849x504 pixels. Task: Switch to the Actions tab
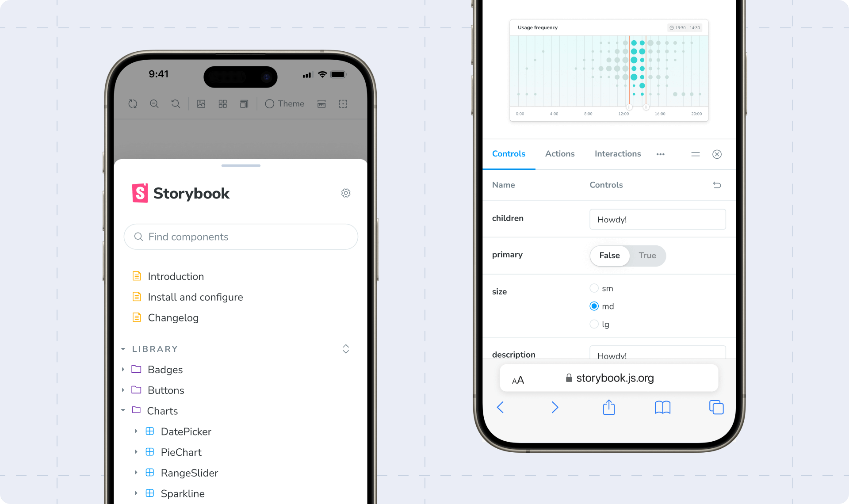[x=559, y=153]
